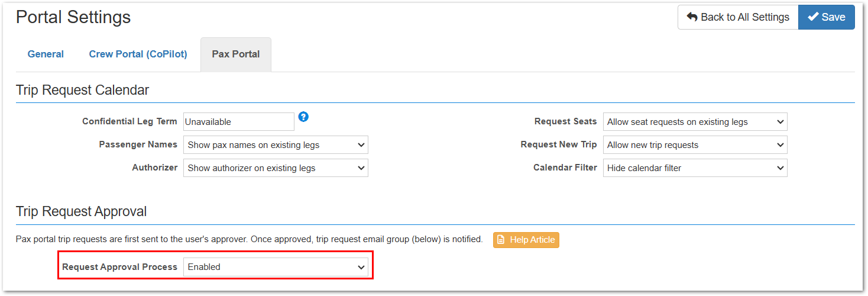Open the Passenger Names dropdown
The height and width of the screenshot is (296, 868).
click(276, 144)
